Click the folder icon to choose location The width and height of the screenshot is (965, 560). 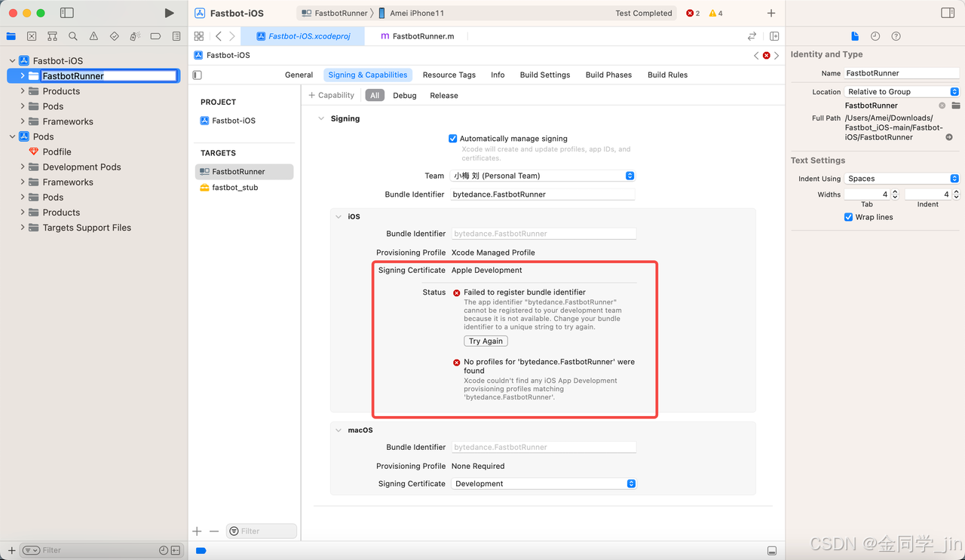955,106
